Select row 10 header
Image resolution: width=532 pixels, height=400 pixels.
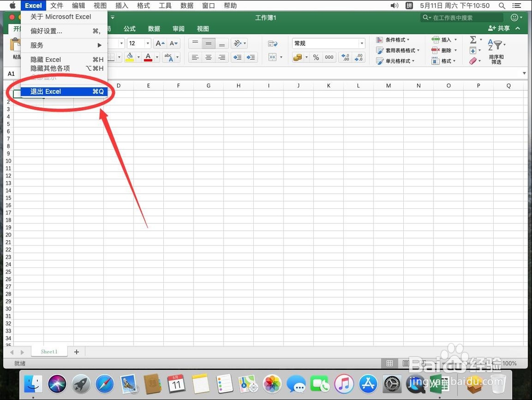click(x=8, y=161)
